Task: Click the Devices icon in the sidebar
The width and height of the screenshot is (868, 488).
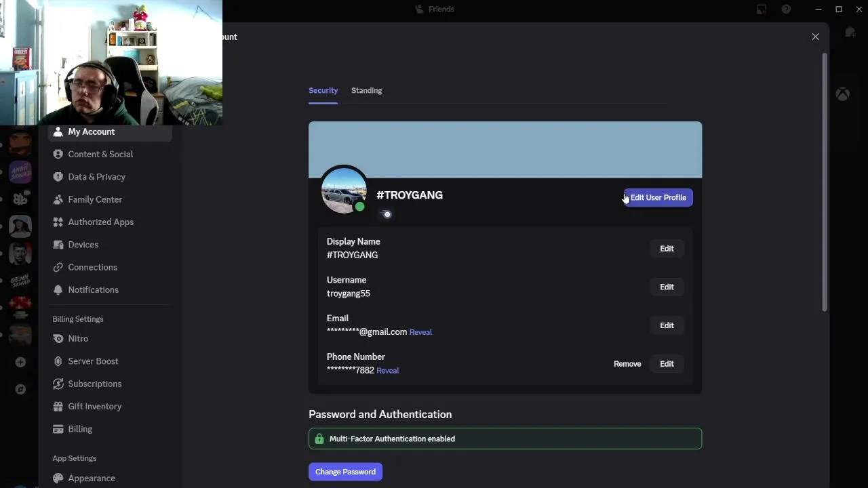Action: click(x=58, y=245)
